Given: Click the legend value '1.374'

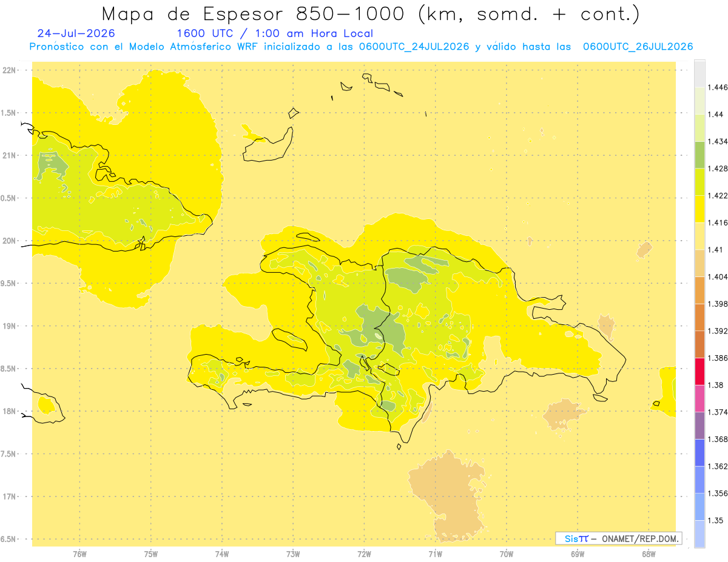Looking at the screenshot, I should pos(718,412).
